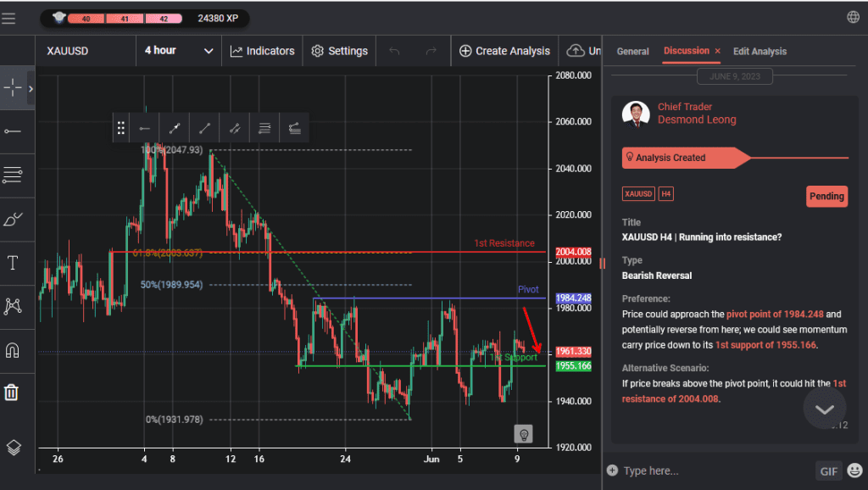Click the lightbulb idea icon on chart
Image resolution: width=868 pixels, height=490 pixels.
524,434
